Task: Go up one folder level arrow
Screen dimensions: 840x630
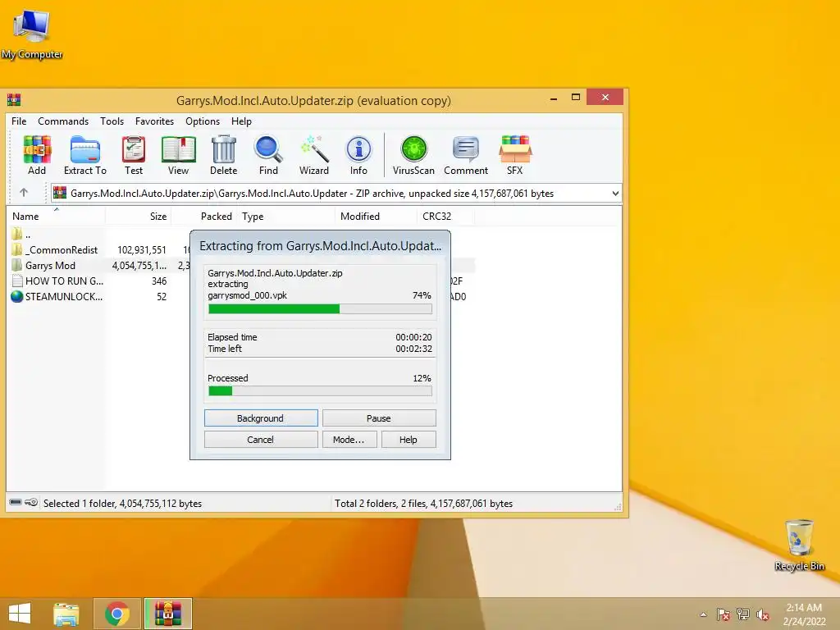Action: (24, 192)
